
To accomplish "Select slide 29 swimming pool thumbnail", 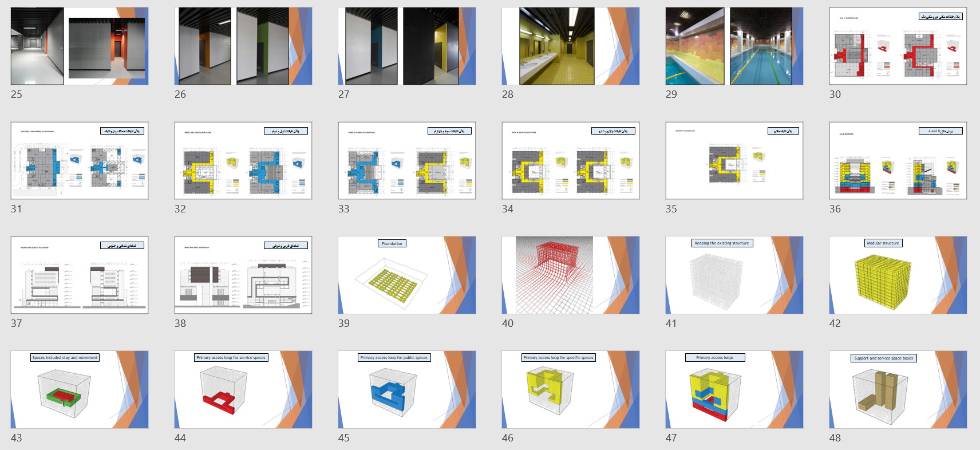I will [x=734, y=46].
